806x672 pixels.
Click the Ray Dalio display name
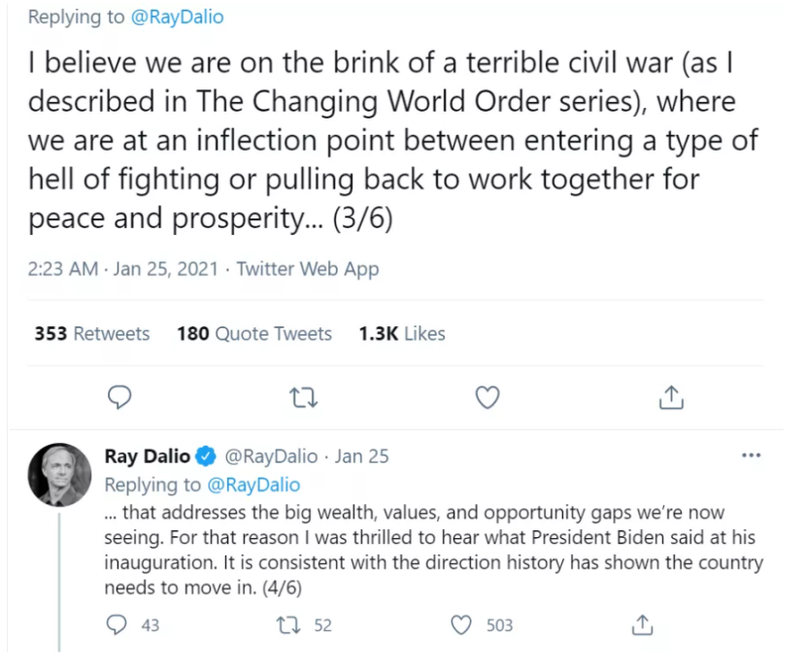[148, 455]
